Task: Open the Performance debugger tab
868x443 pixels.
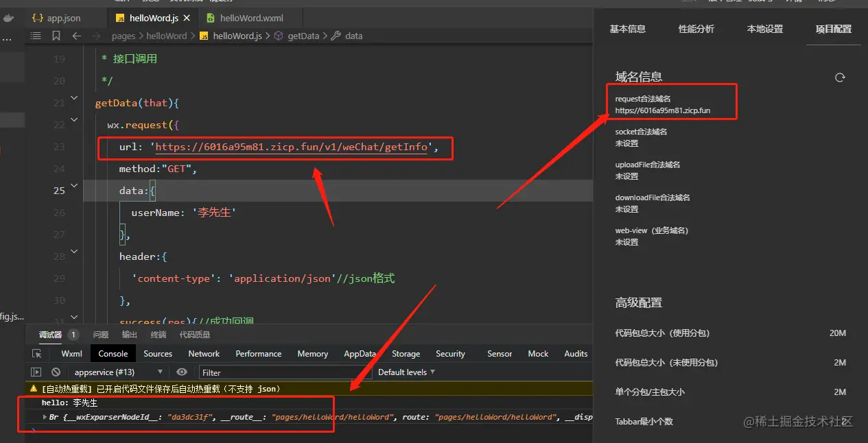Action: point(258,354)
